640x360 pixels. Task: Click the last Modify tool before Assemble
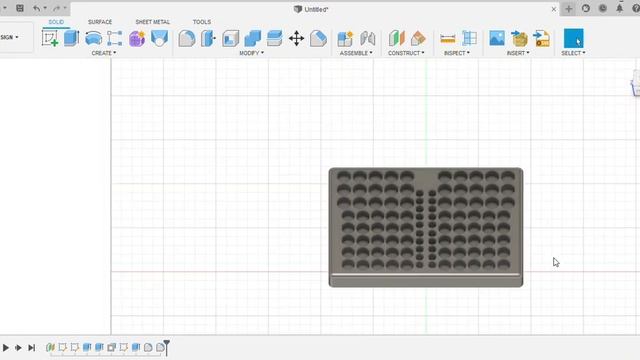click(x=318, y=38)
